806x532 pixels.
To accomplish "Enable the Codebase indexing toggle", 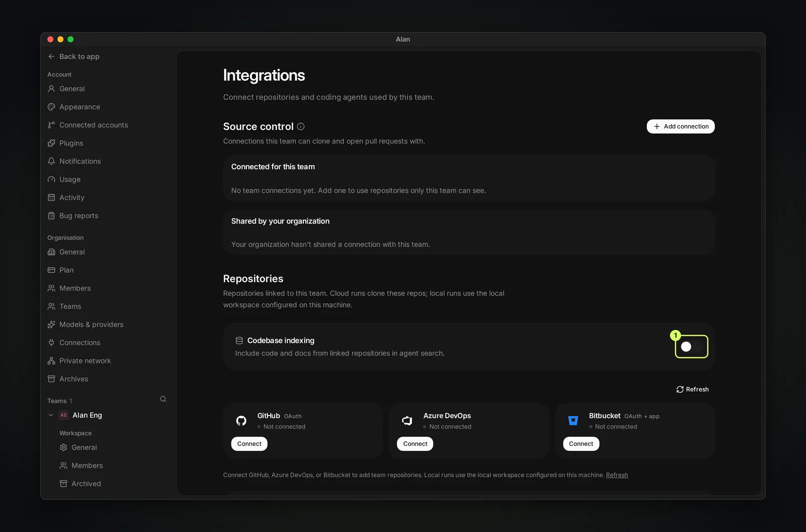I will tap(691, 347).
